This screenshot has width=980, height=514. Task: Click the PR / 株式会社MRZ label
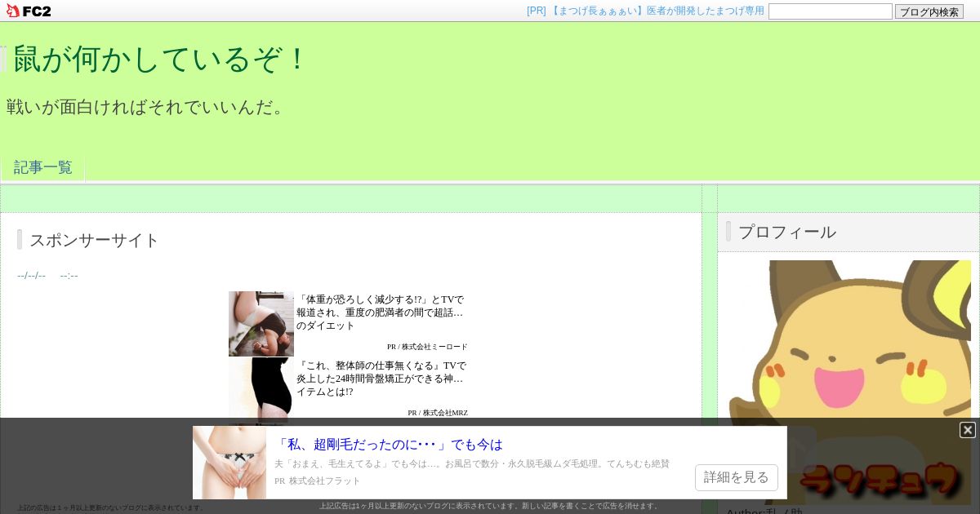click(x=438, y=413)
